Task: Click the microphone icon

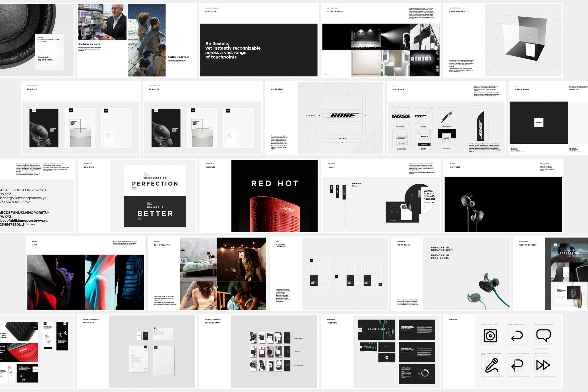Action: [491, 365]
